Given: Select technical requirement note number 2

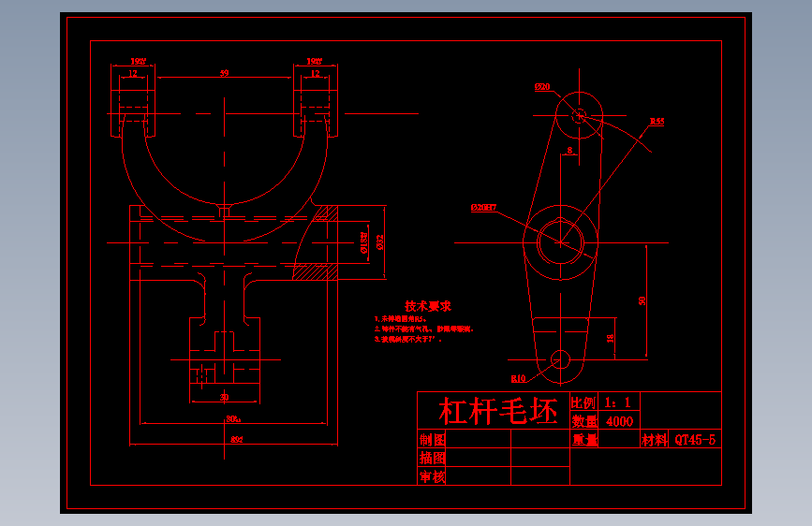Looking at the screenshot, I should click(424, 329).
